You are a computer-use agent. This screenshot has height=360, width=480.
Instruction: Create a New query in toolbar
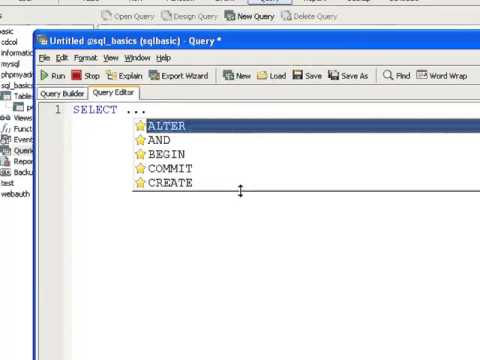(237, 76)
